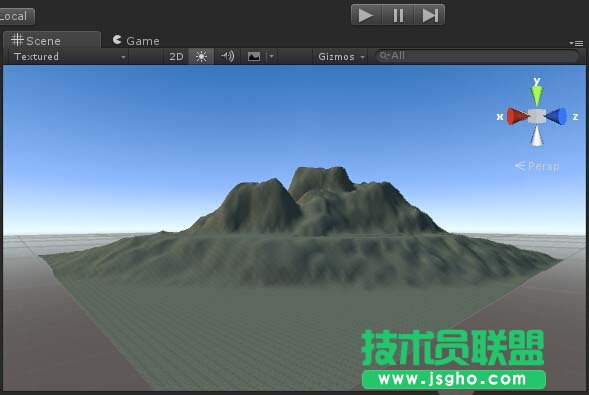Pause playback with the Pause button
This screenshot has height=395, width=589.
coord(398,15)
